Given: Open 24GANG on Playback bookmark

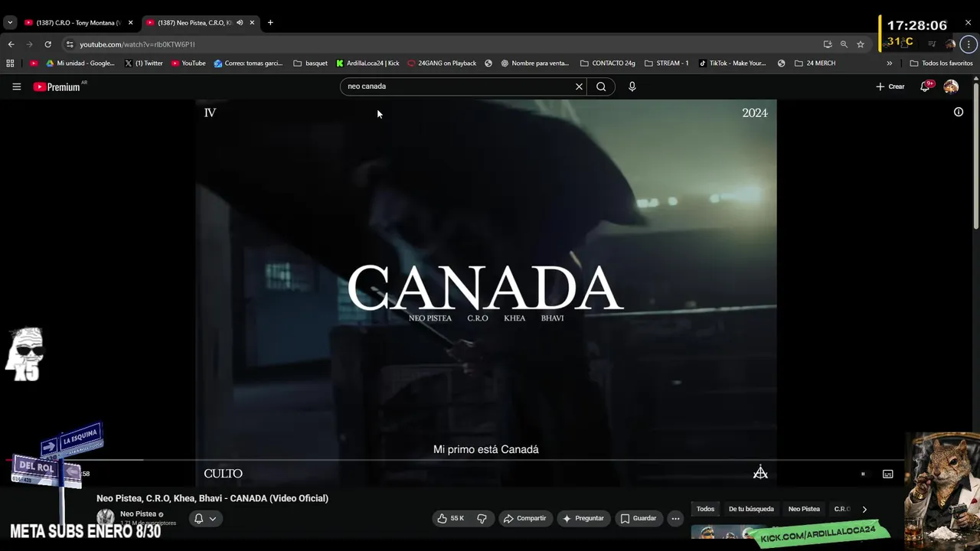Looking at the screenshot, I should pyautogui.click(x=442, y=64).
